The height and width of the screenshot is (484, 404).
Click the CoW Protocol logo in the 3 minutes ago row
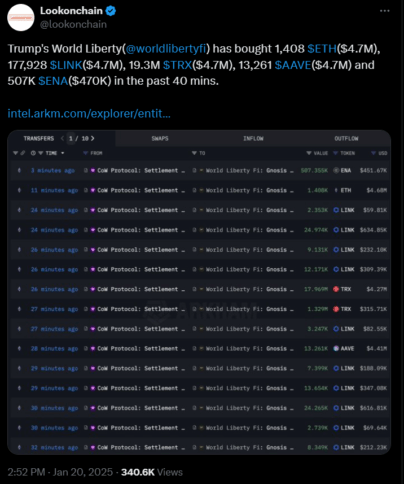[93, 171]
